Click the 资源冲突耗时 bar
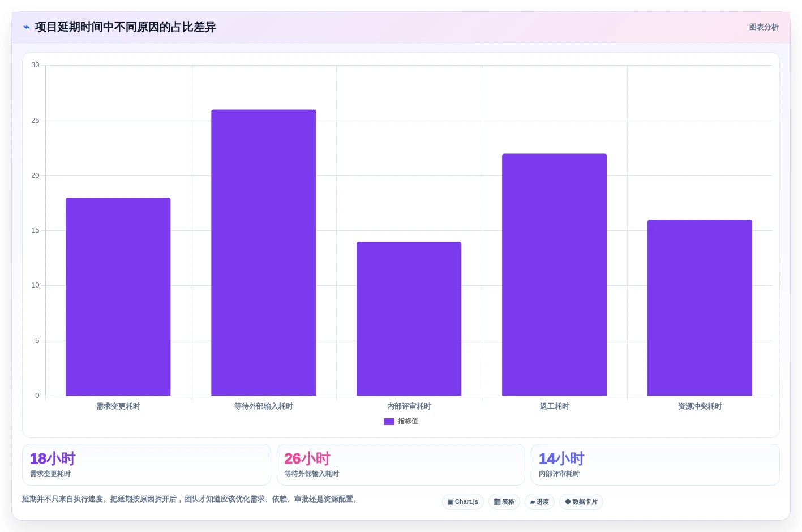 click(700, 307)
